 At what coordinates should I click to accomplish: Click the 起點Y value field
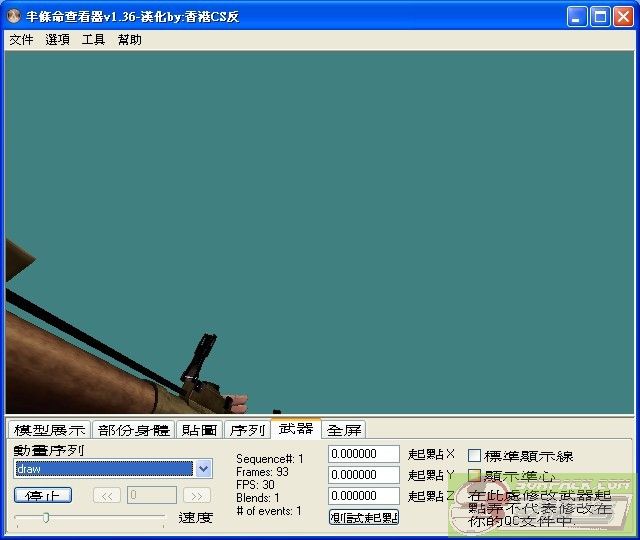click(x=364, y=475)
